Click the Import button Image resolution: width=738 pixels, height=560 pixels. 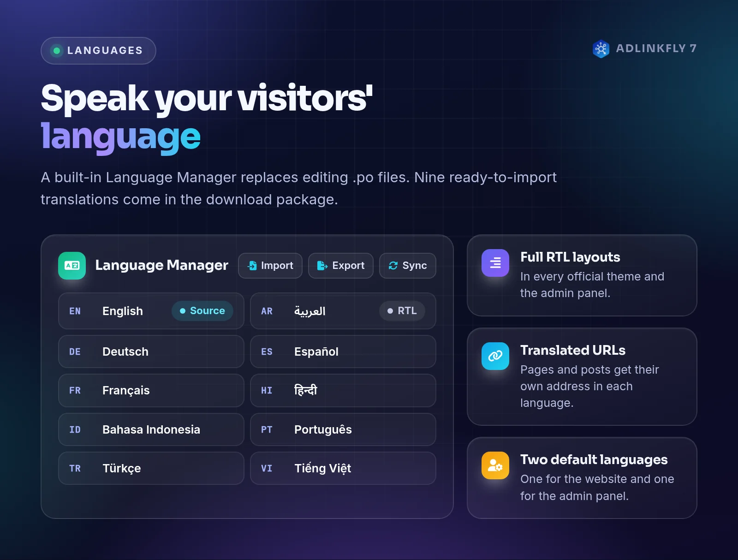[270, 266]
